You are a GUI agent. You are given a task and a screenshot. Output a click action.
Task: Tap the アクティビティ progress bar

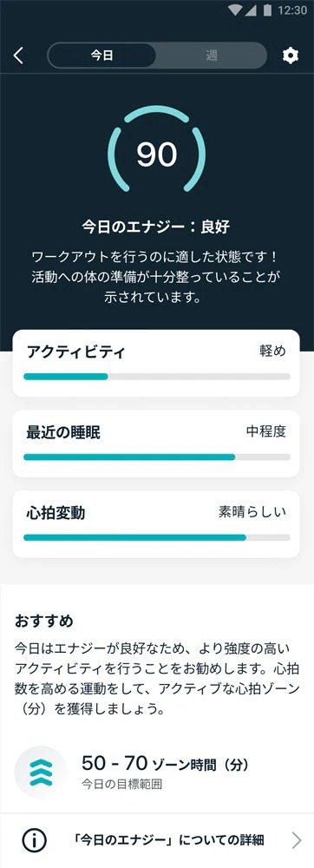157,377
